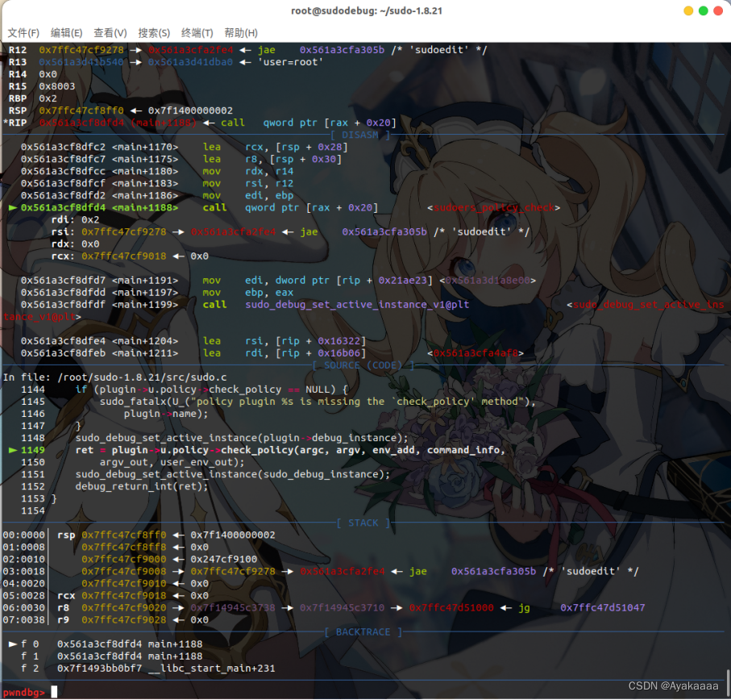The height and width of the screenshot is (700, 731).
Task: Click disassembly line <main+1175>
Action: point(181,159)
